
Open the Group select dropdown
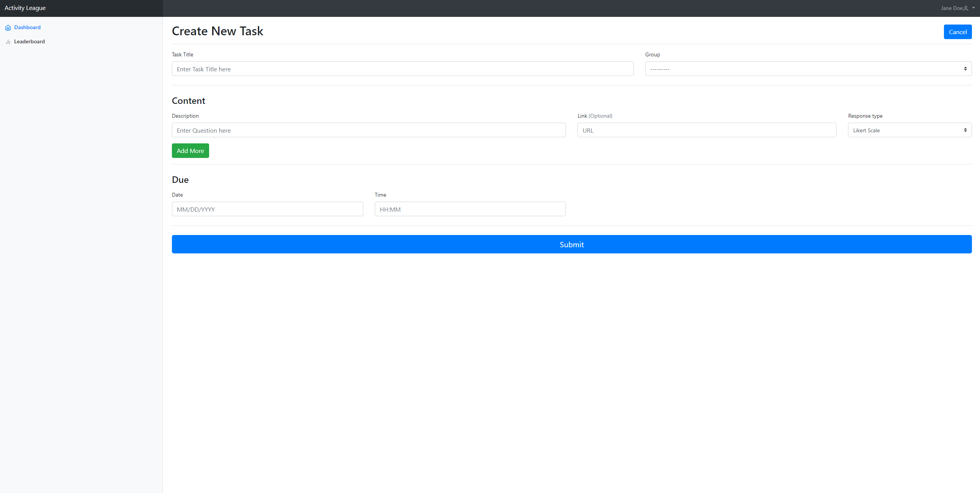tap(808, 69)
